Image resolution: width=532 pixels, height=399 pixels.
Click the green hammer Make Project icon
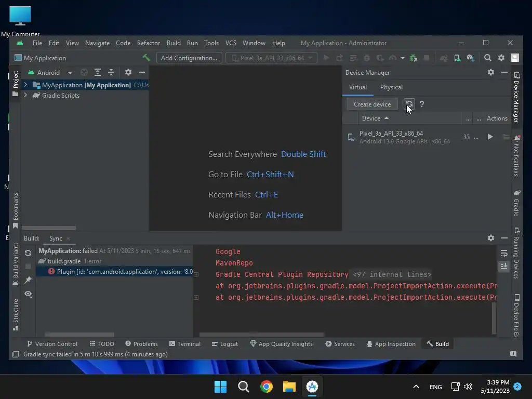coord(146,58)
